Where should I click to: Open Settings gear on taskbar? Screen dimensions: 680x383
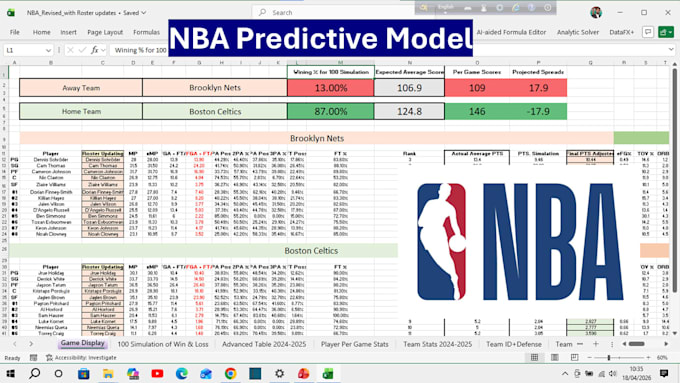[x=279, y=373]
